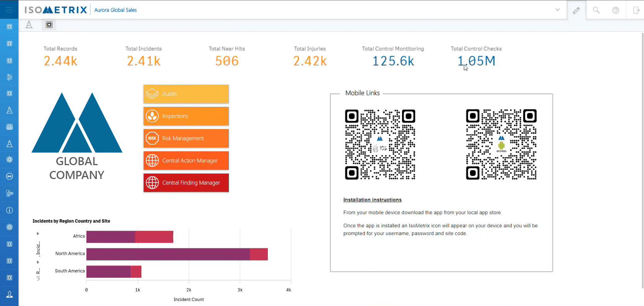Open search with the magnifier icon
The width and height of the screenshot is (644, 306).
(x=596, y=10)
